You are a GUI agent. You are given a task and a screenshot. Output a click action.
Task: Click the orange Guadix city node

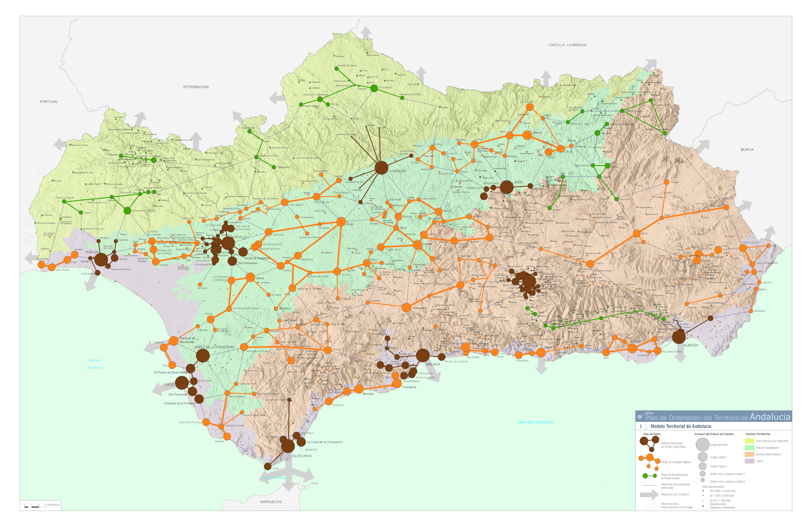click(x=590, y=264)
